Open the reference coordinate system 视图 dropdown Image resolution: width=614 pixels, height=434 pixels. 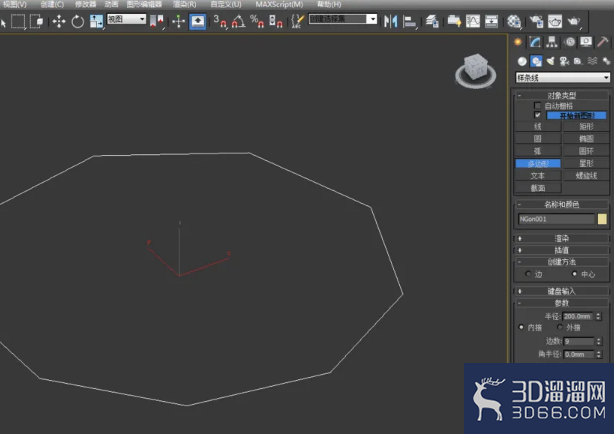click(x=126, y=19)
